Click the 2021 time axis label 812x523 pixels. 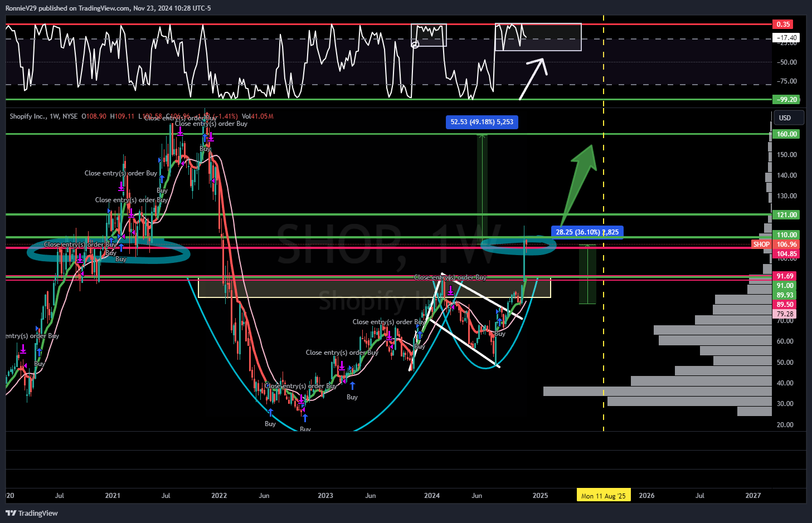coord(113,496)
